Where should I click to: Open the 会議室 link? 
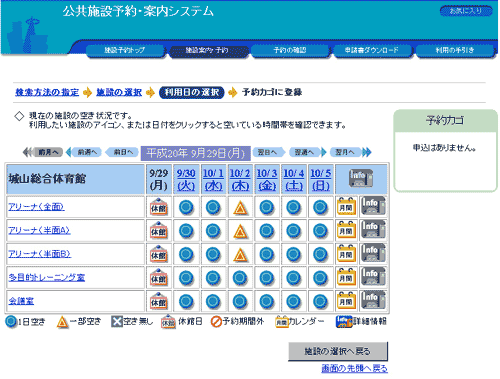(21, 301)
